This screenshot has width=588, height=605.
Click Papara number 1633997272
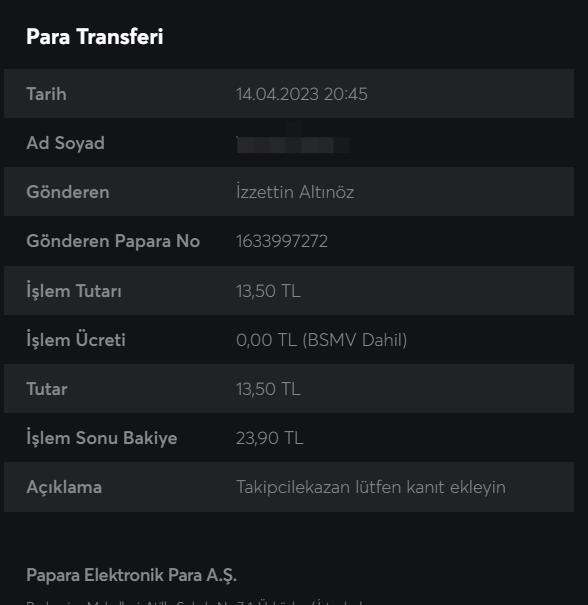(x=282, y=242)
